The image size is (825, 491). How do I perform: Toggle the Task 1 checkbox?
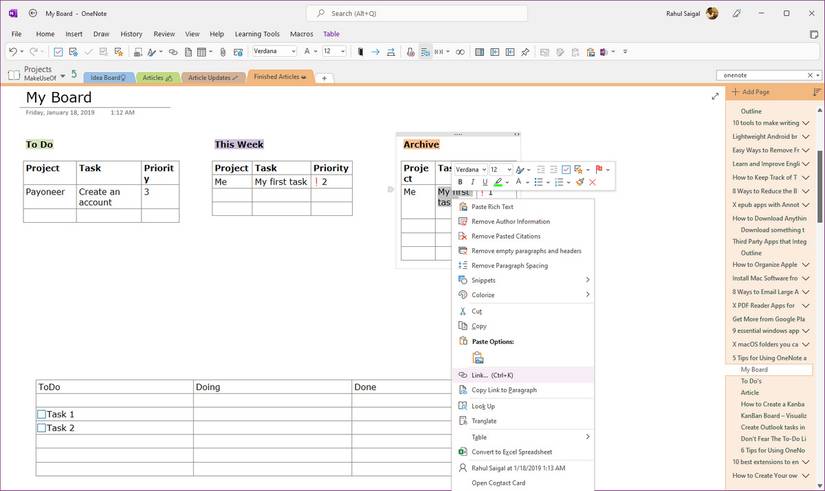[x=41, y=414]
